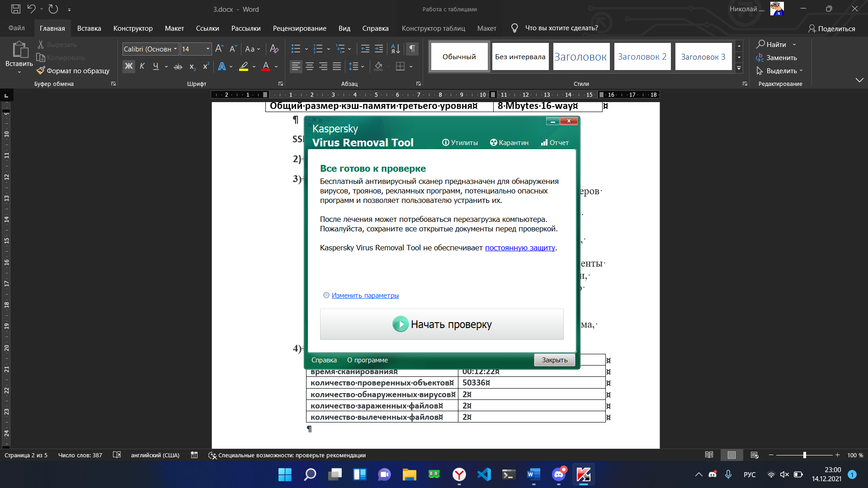Open the Kaspersky Report
The height and width of the screenshot is (488, 868).
click(x=555, y=143)
